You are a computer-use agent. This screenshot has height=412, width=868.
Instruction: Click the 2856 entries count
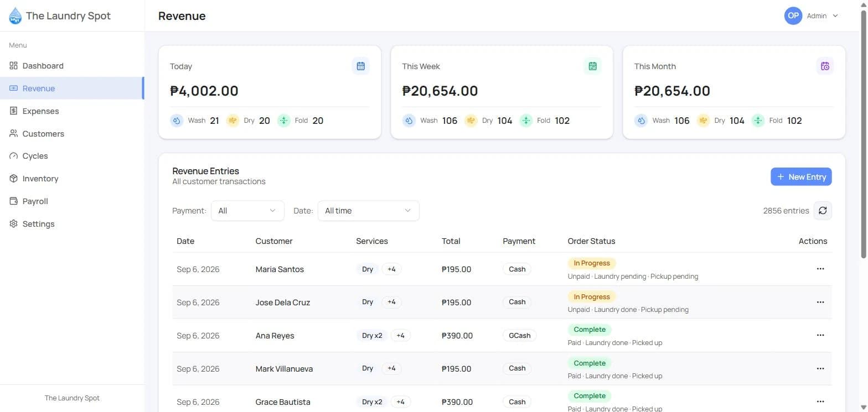tap(786, 211)
